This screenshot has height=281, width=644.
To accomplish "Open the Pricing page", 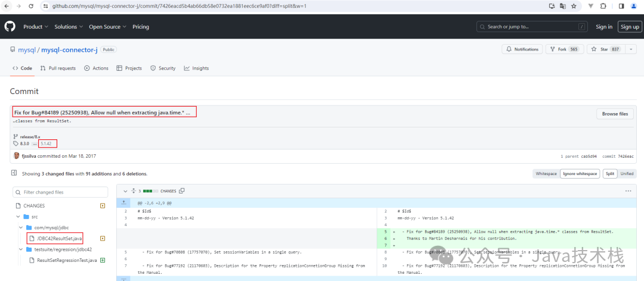I will pos(141,27).
